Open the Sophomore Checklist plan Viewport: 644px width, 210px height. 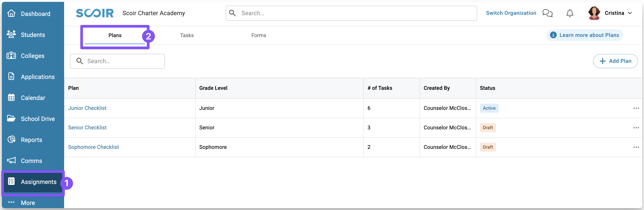(x=93, y=147)
